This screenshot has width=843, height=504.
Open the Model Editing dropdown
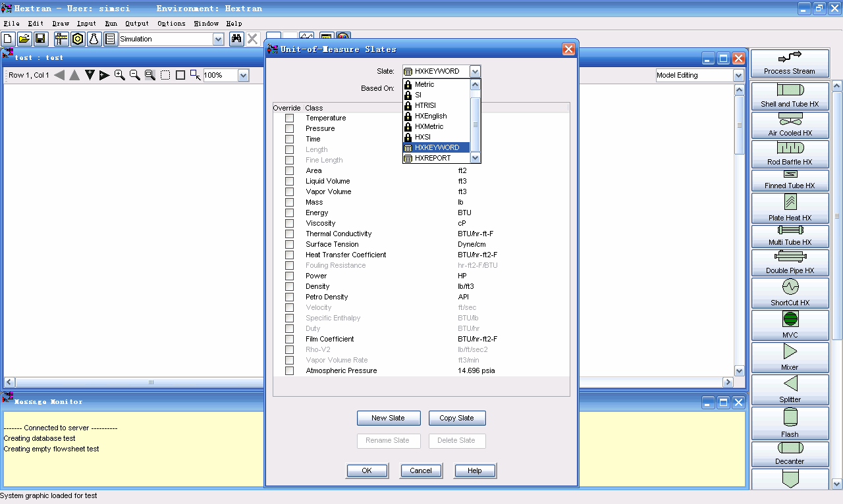pos(738,75)
